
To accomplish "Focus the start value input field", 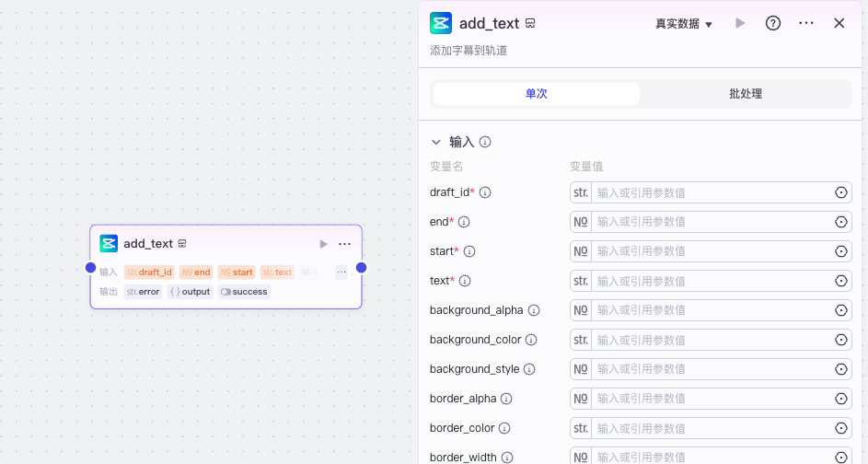I will pos(711,251).
